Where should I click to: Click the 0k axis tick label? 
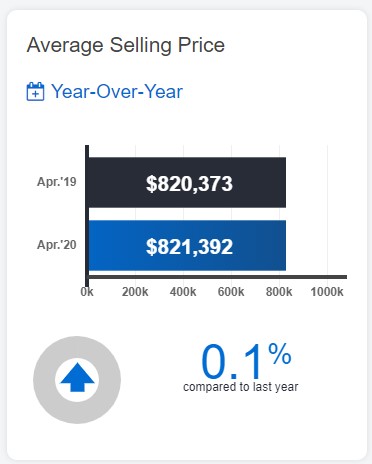87,292
